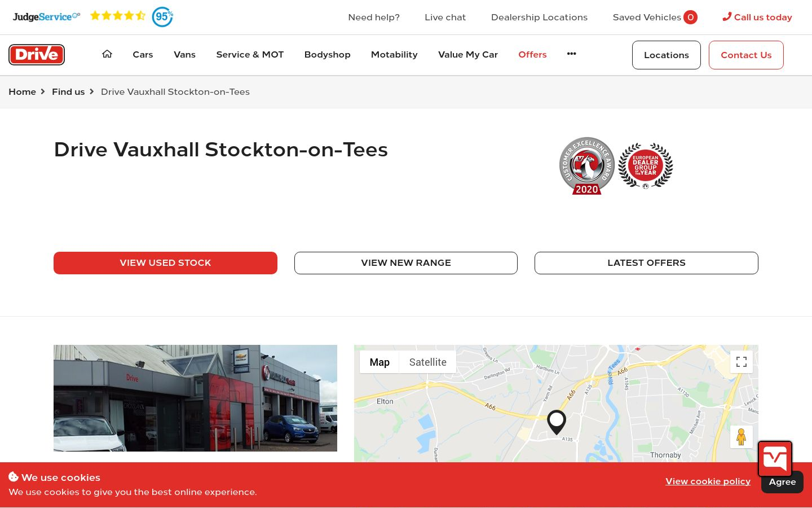This screenshot has height=508, width=812.
Task: Expand the three-dots more menu
Action: [571, 54]
